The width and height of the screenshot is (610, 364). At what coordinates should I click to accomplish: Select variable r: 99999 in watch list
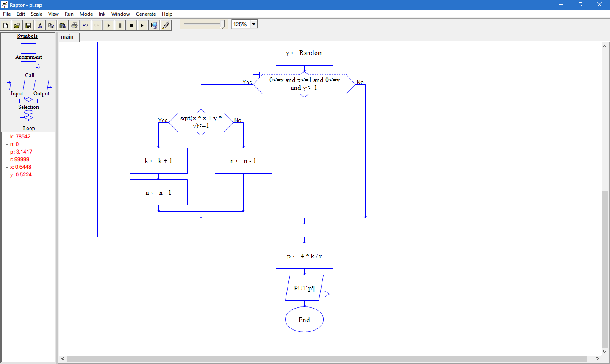point(20,160)
